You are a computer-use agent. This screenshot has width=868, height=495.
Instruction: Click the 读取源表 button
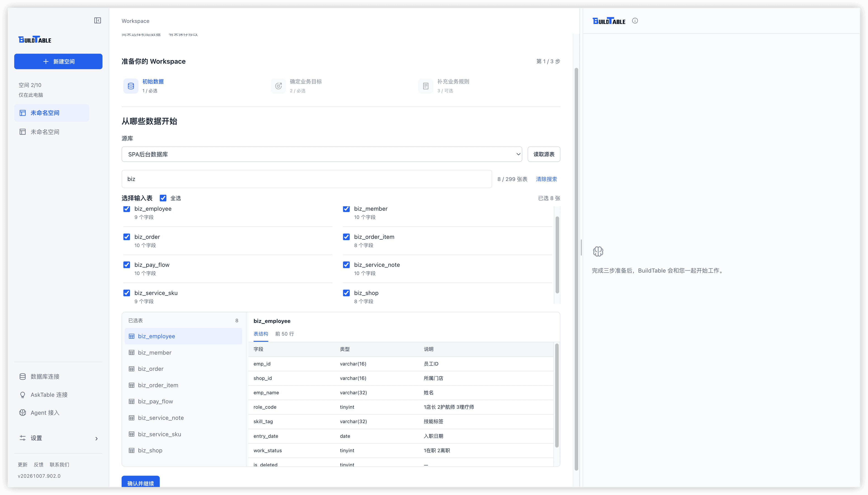[x=544, y=154]
